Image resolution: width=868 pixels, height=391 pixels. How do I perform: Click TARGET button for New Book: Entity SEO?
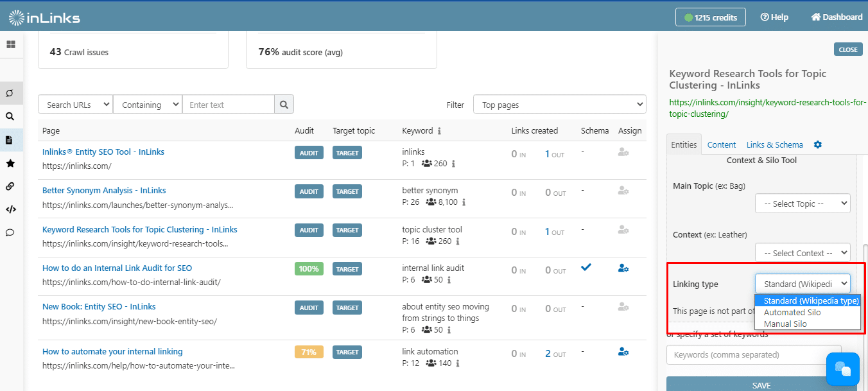pos(347,308)
